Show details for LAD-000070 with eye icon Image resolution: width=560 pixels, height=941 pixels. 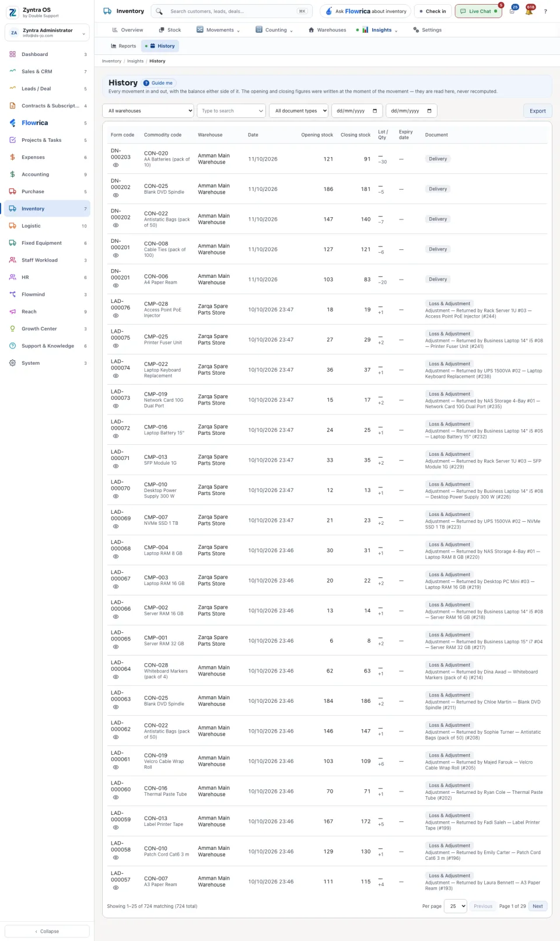point(116,496)
